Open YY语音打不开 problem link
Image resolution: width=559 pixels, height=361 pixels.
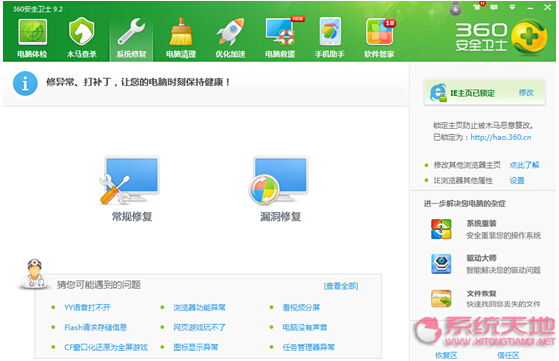[87, 308]
